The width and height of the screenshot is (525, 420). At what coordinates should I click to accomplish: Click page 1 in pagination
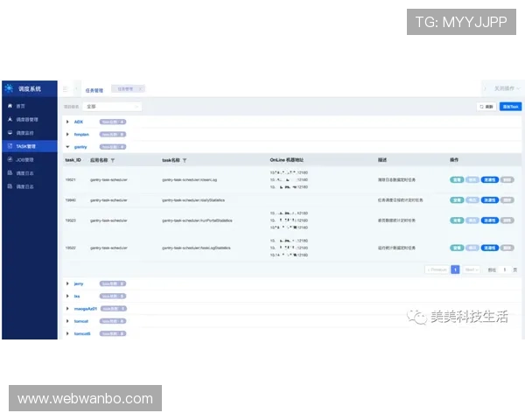point(455,269)
